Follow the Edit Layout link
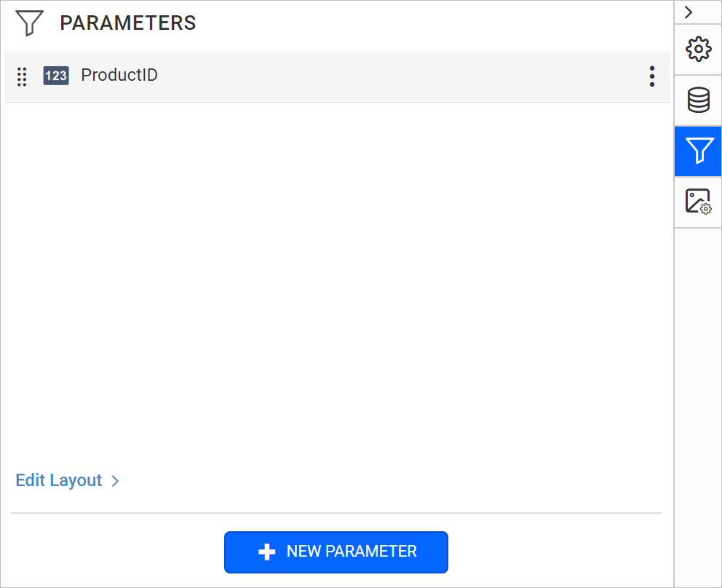722x588 pixels. click(x=58, y=480)
